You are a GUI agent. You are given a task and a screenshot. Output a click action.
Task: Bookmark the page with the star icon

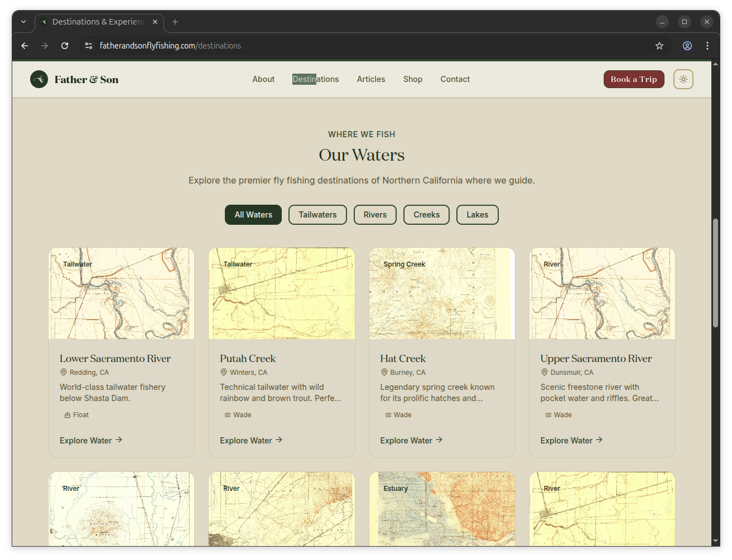point(659,46)
